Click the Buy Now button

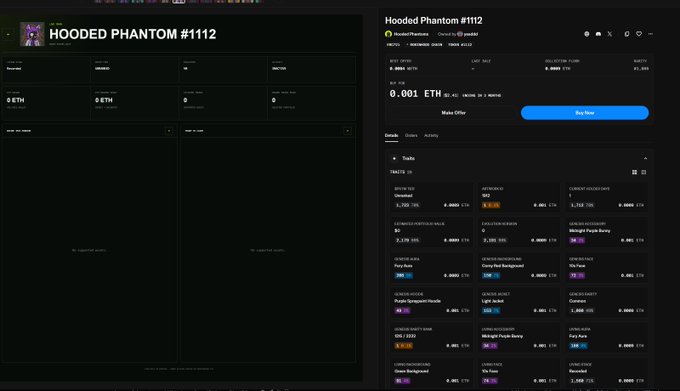click(x=585, y=113)
